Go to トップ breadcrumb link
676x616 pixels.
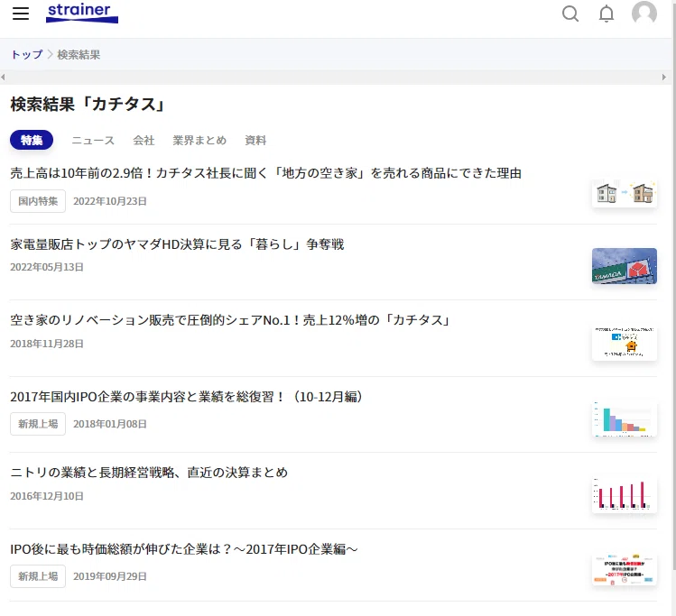27,55
